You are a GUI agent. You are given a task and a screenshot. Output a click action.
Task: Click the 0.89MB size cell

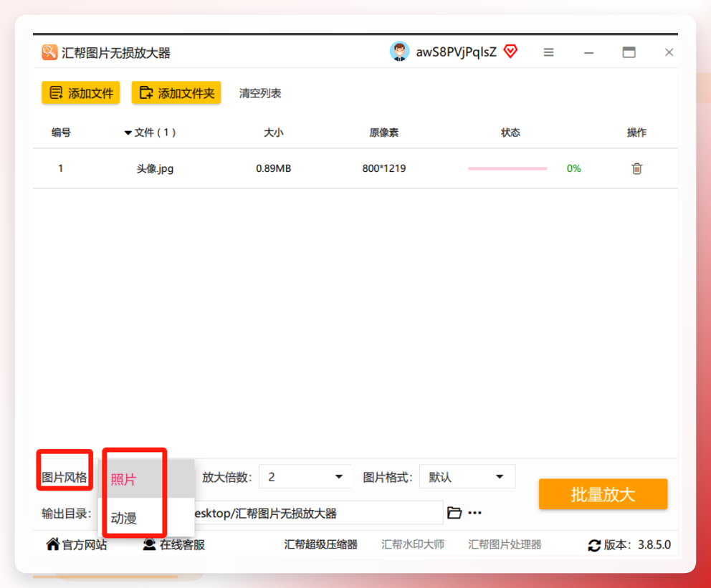[x=273, y=168]
